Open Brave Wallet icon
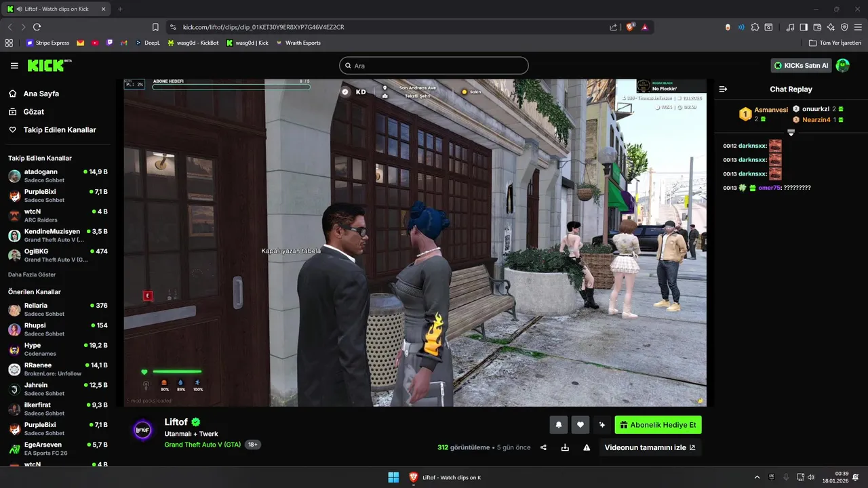The height and width of the screenshot is (488, 868). tap(817, 27)
